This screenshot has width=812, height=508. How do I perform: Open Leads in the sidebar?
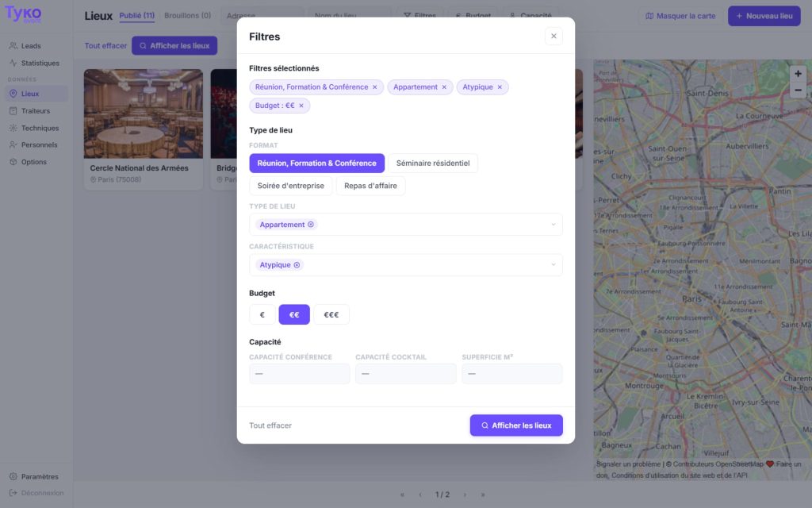(x=31, y=46)
